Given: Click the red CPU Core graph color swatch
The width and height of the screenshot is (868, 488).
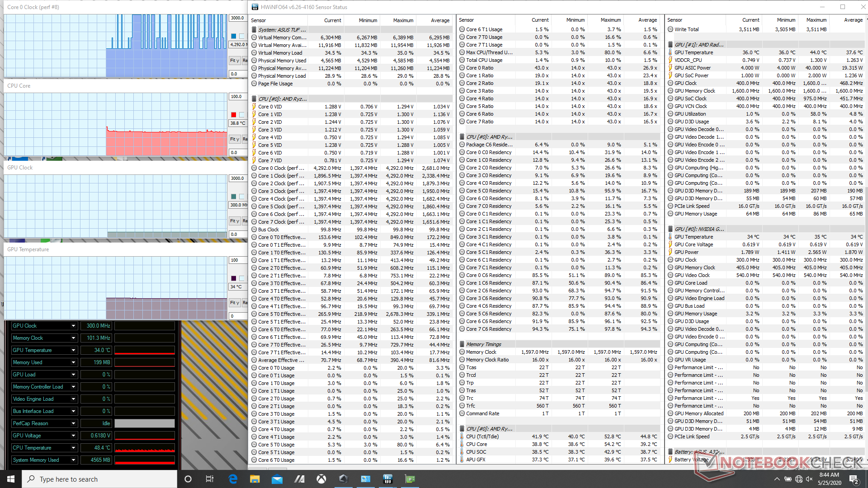Looking at the screenshot, I should click(234, 115).
